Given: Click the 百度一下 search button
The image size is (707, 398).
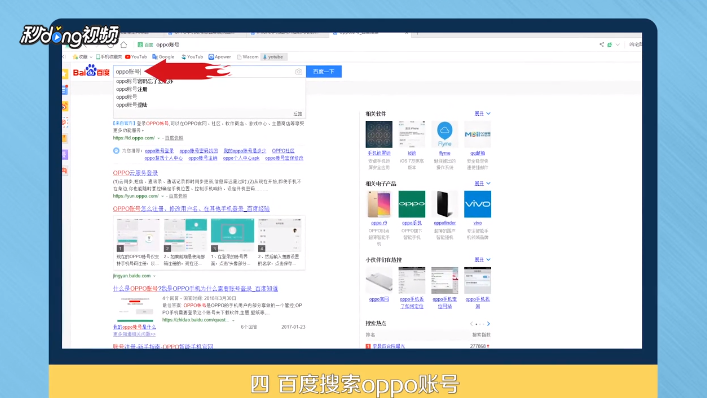Looking at the screenshot, I should point(324,72).
